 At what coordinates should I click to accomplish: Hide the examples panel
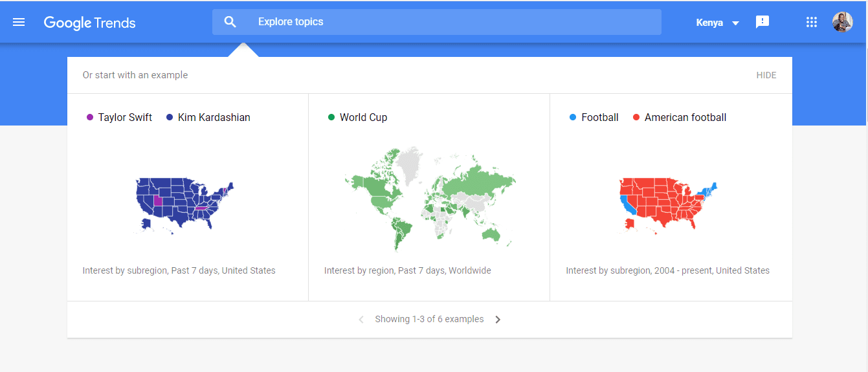pos(766,75)
